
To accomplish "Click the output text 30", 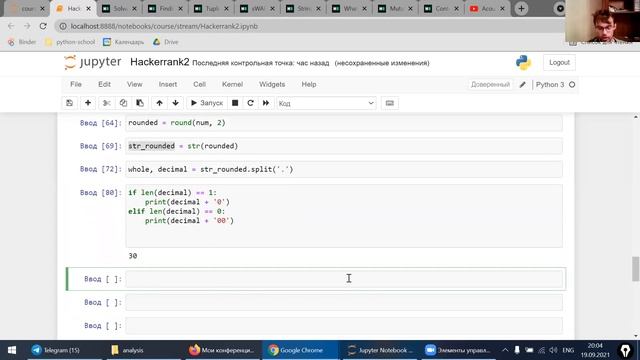I will point(133,256).
